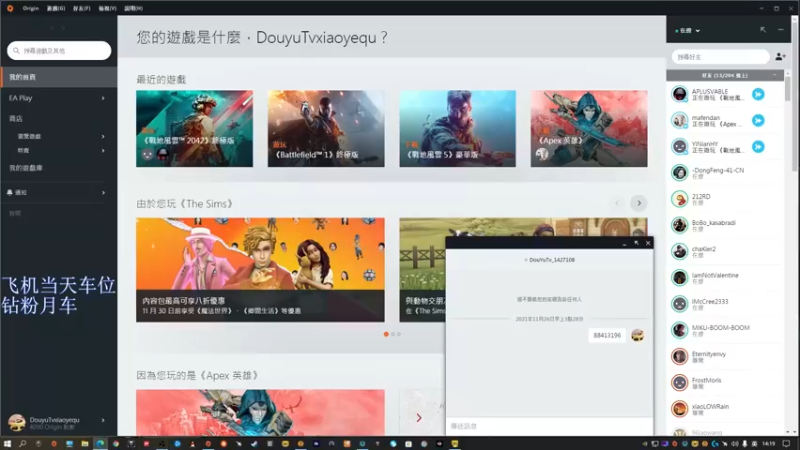Minimize the friends list panel
The height and width of the screenshot is (450, 800).
[x=781, y=30]
